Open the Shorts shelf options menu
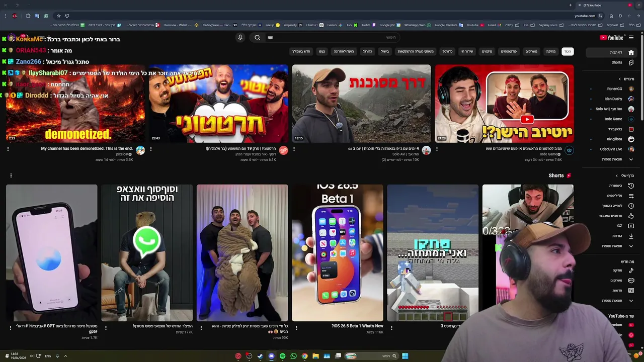The width and height of the screenshot is (644, 362). point(11,175)
